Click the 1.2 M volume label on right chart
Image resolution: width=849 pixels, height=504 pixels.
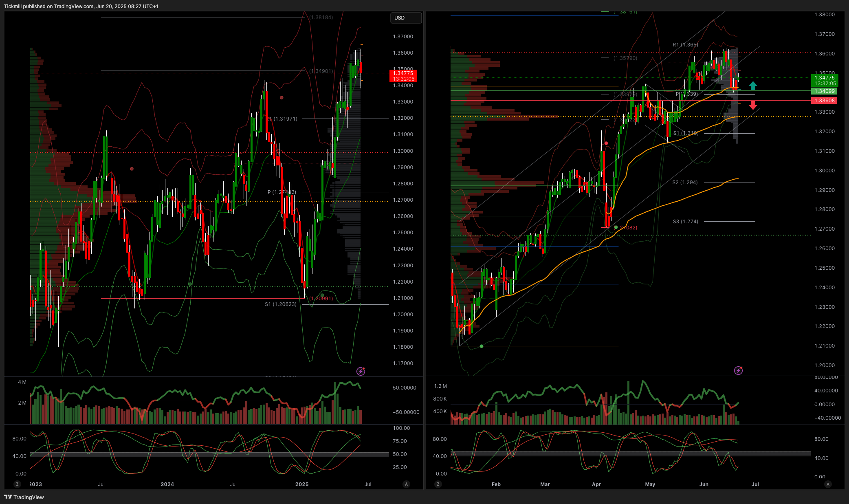point(440,386)
